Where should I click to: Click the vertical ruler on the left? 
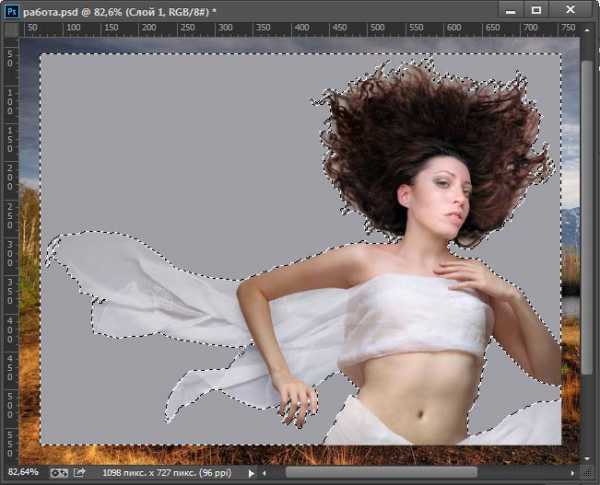[10, 250]
